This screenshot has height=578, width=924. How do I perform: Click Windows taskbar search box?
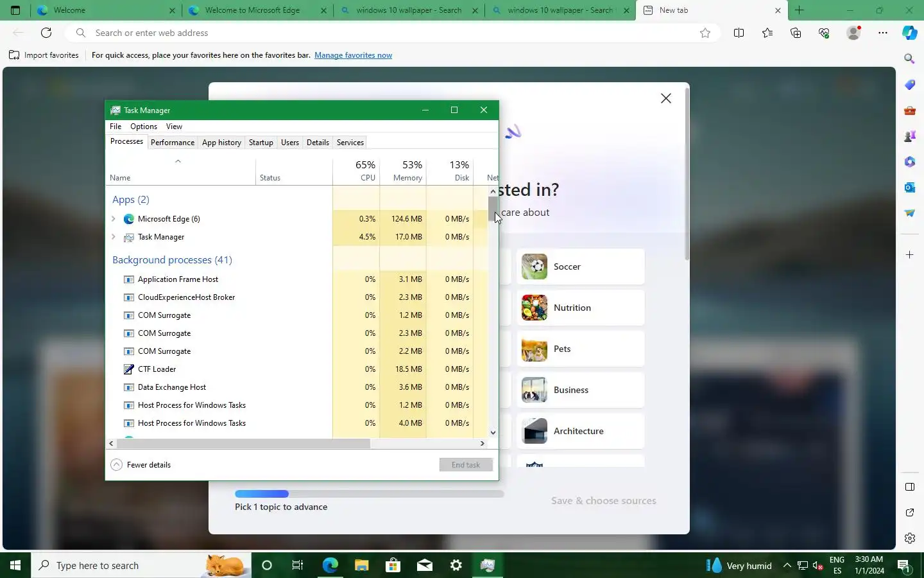pos(141,565)
